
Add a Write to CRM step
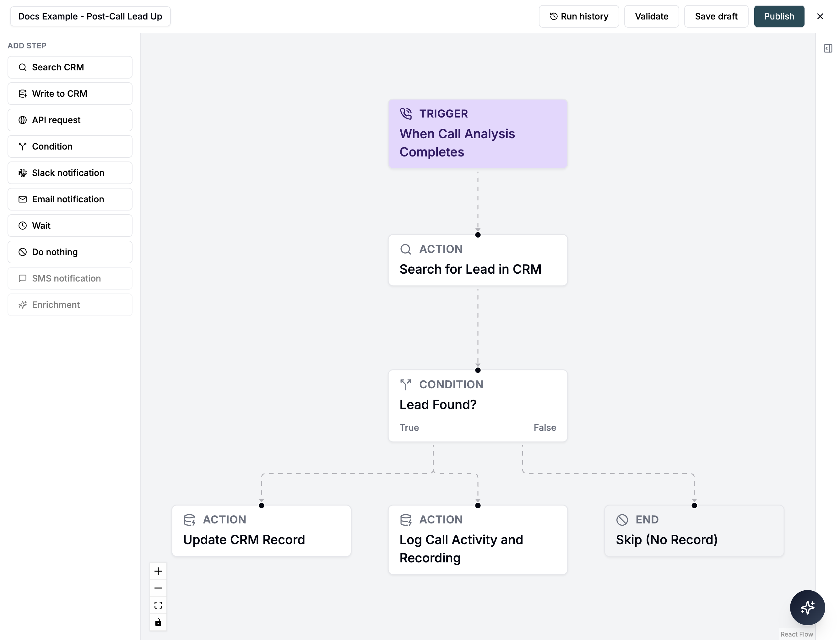coord(70,94)
